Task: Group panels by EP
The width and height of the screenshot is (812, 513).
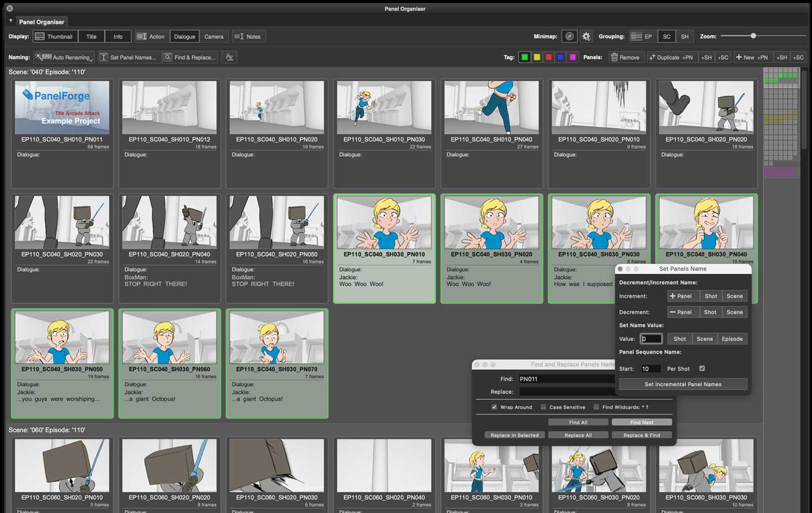Action: point(642,37)
